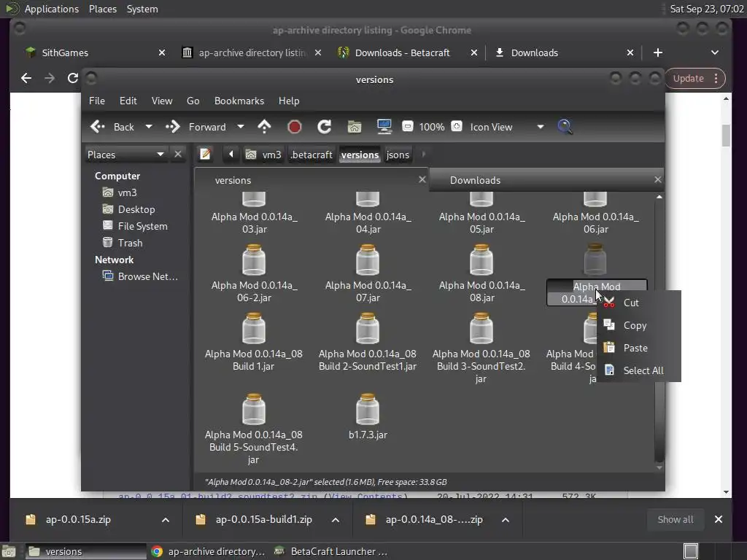Click the Trash icon in sidebar

108,242
